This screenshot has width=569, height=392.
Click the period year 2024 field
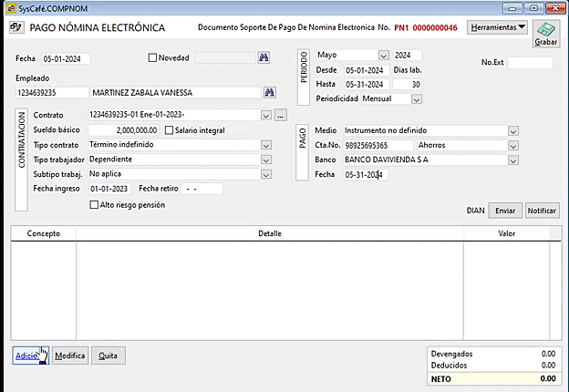pos(408,55)
